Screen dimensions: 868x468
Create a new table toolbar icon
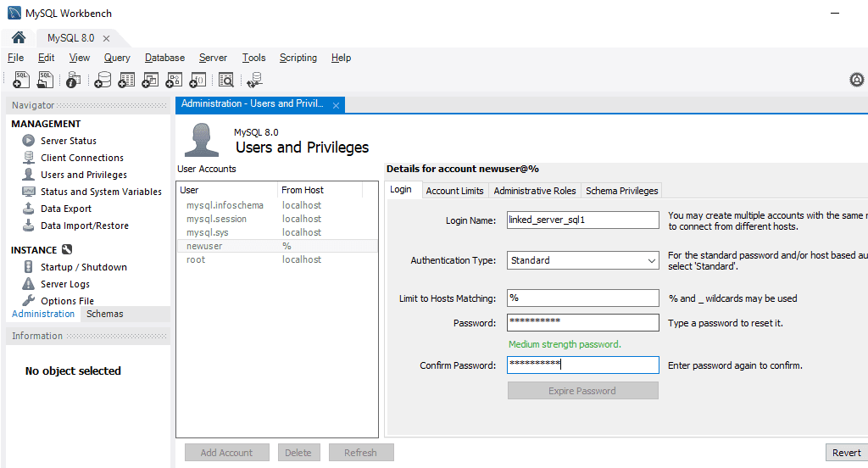tap(126, 80)
